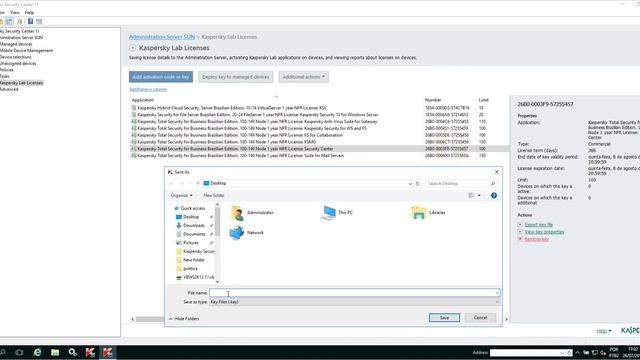Screen dimensions: 640x360
Task: Open Network icon in Save As
Action: pos(237,233)
